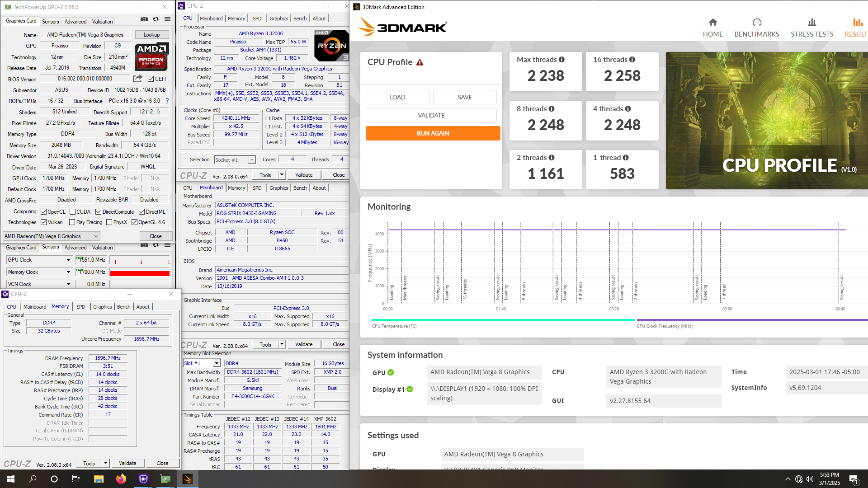
Task: Switch to Graphics tab in CPU-Z Memory window
Action: pos(103,307)
